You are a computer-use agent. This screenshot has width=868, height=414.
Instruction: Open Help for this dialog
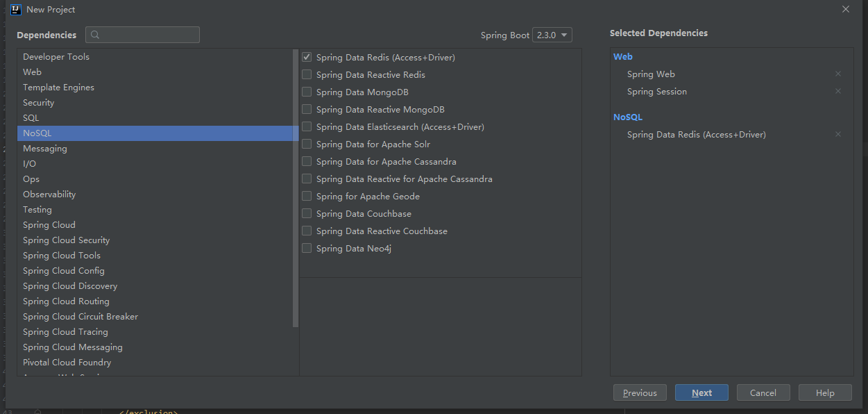click(x=825, y=392)
